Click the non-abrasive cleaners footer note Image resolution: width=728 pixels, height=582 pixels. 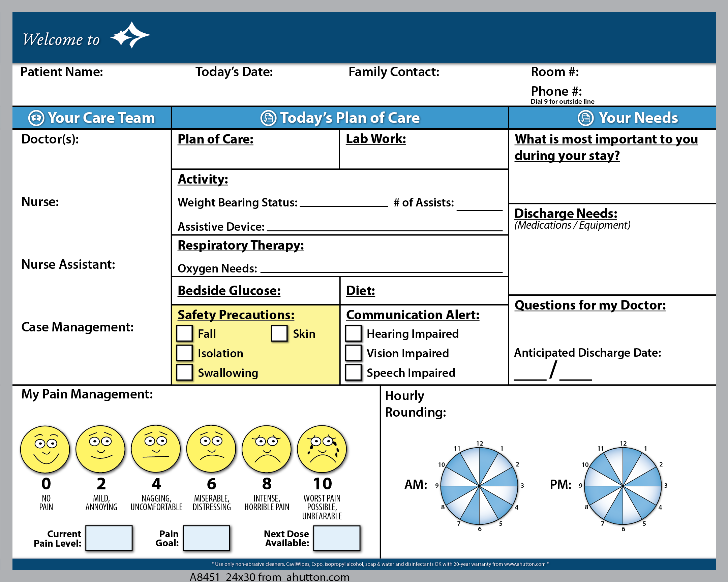tap(380, 564)
